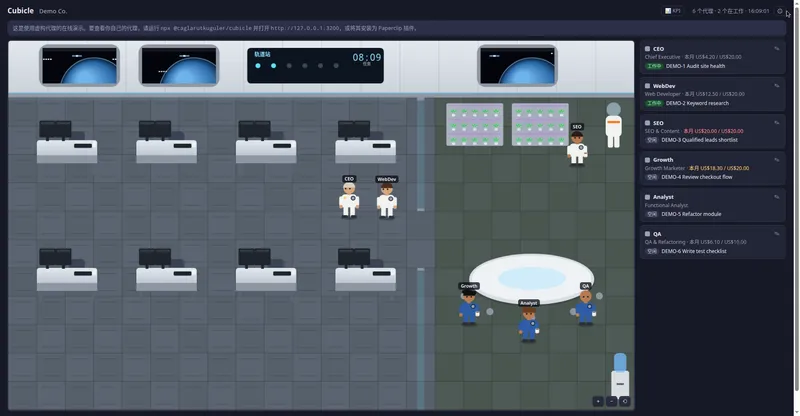Click the SEO budget 'US$20.00 / US$20.00'
The height and width of the screenshot is (416, 800).
click(713, 131)
